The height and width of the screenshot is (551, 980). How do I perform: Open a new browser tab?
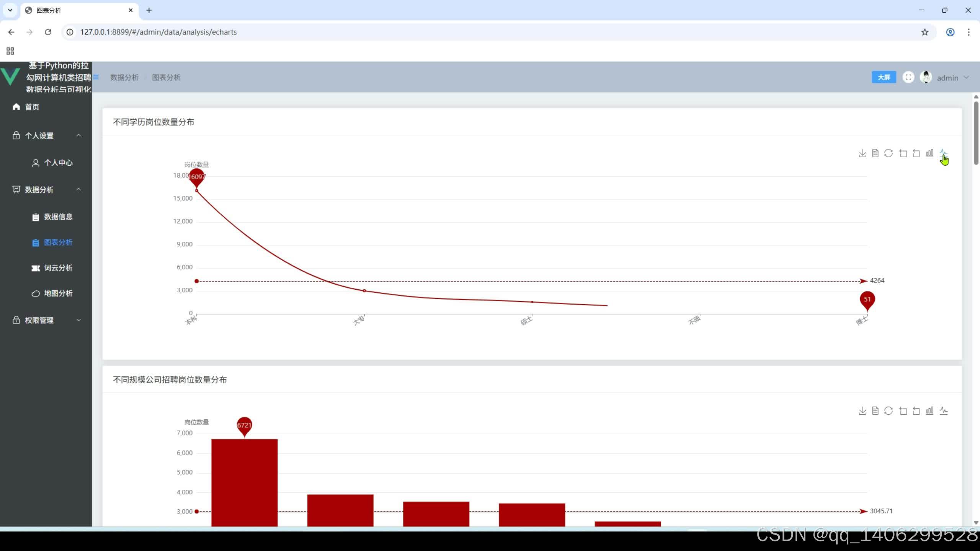coord(149,10)
